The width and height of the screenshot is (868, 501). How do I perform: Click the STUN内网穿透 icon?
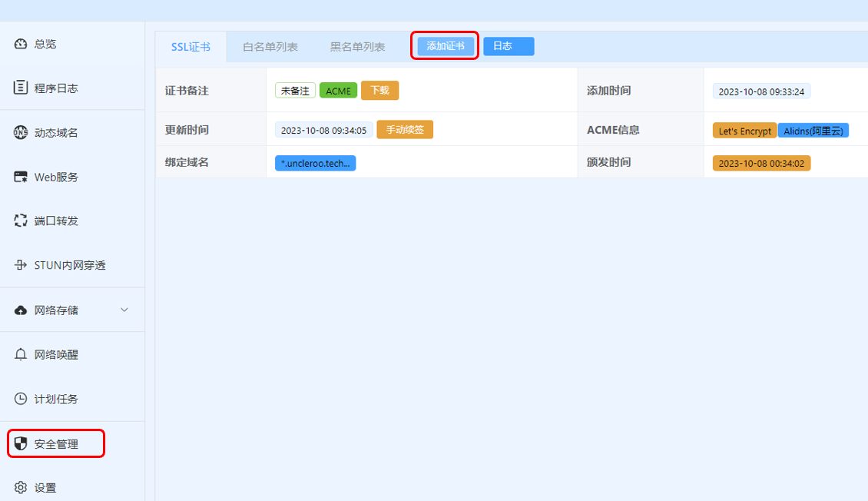[x=21, y=264]
